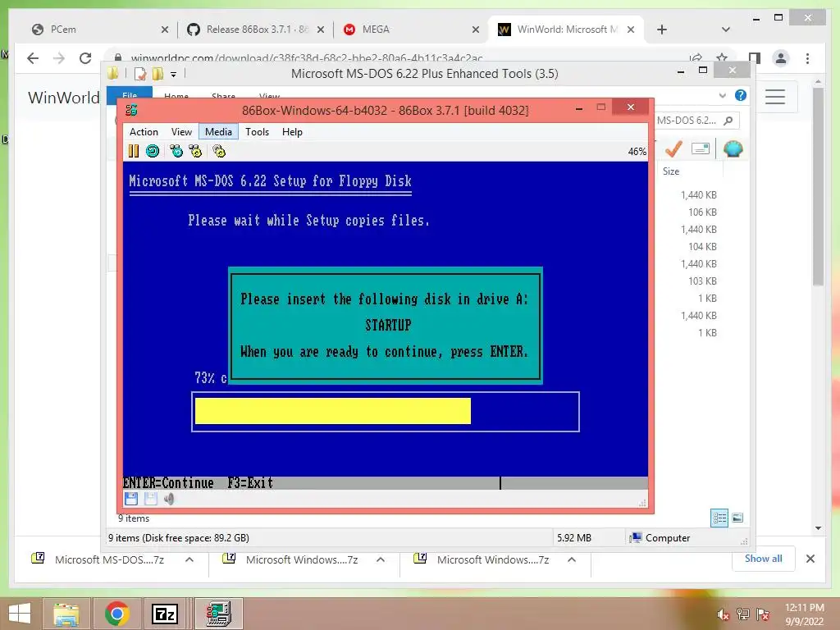Click the Windows Start button
The image size is (840, 630).
[x=20, y=614]
